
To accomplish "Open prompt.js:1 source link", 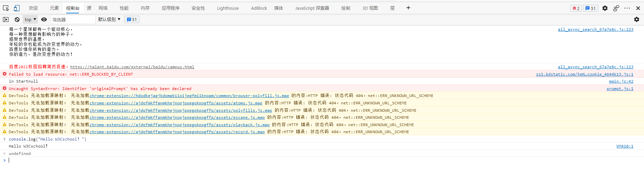I will pyautogui.click(x=620, y=89).
